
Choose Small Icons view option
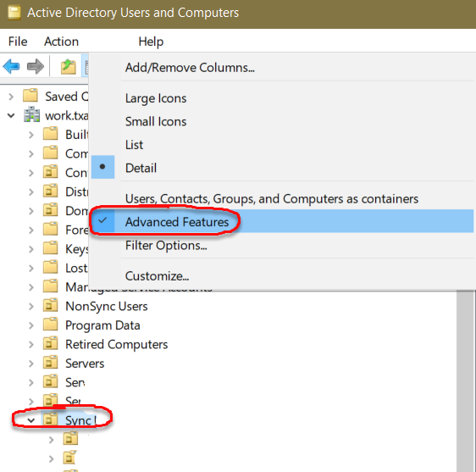tap(282, 121)
